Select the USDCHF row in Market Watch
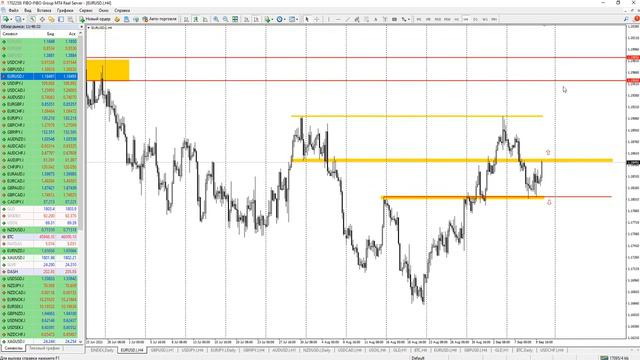The width and height of the screenshot is (640, 360). click(39, 62)
